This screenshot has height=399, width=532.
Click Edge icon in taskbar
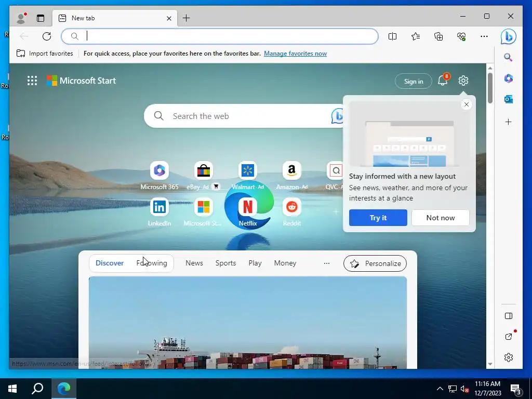(x=63, y=389)
